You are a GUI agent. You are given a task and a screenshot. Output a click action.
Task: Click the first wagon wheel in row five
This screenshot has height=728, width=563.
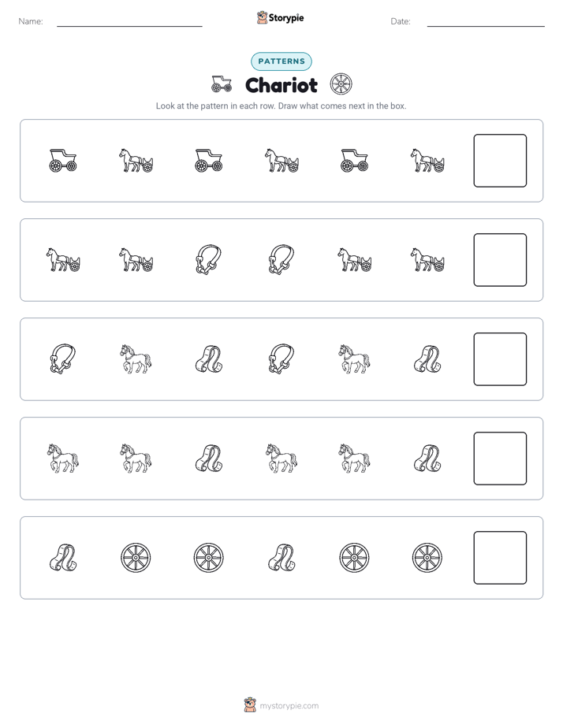136,558
